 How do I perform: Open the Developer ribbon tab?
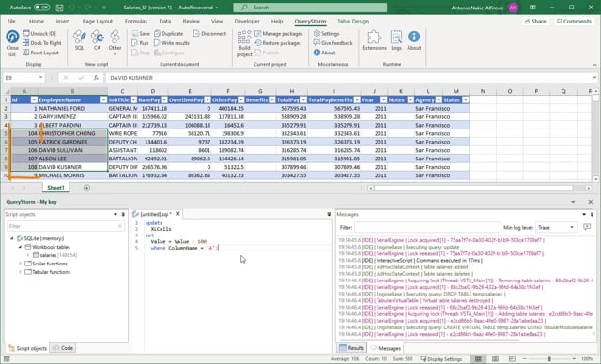(247, 21)
